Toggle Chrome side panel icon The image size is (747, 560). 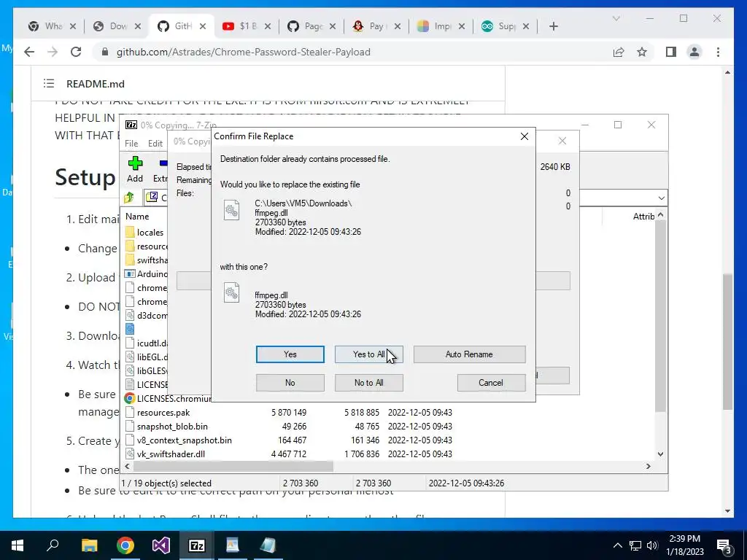click(671, 52)
